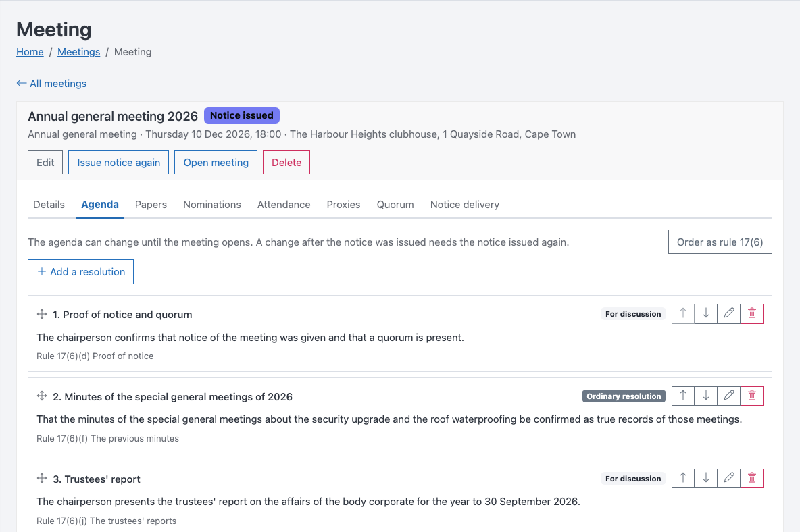
Task: Delete 'Minutes of the special general meetings' item
Action: [x=752, y=396]
